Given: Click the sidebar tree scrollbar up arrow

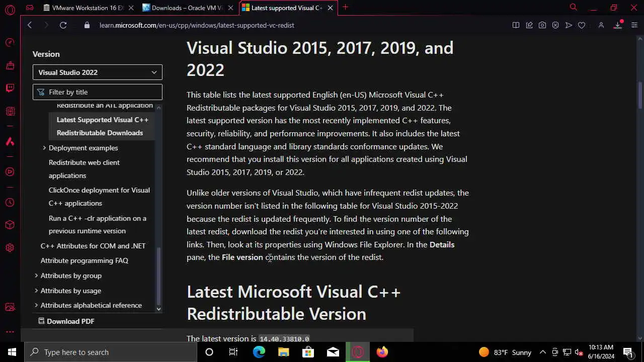Looking at the screenshot, I should point(158,107).
